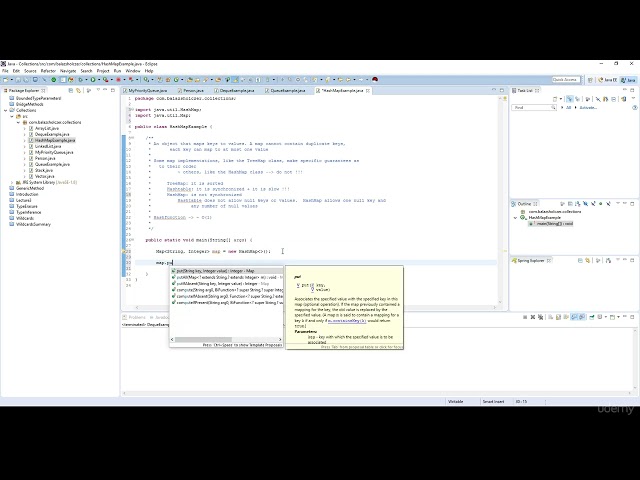Click Collapse All icon in Spring Explorer

coord(580,260)
